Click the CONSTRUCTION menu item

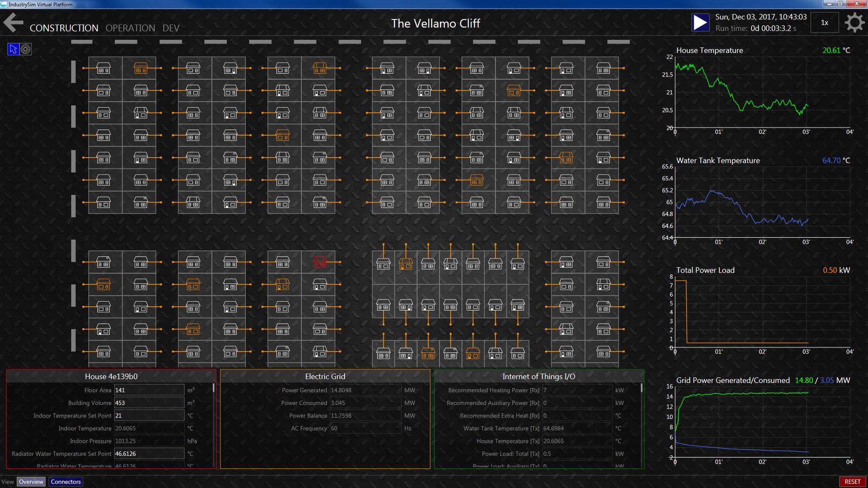(64, 28)
